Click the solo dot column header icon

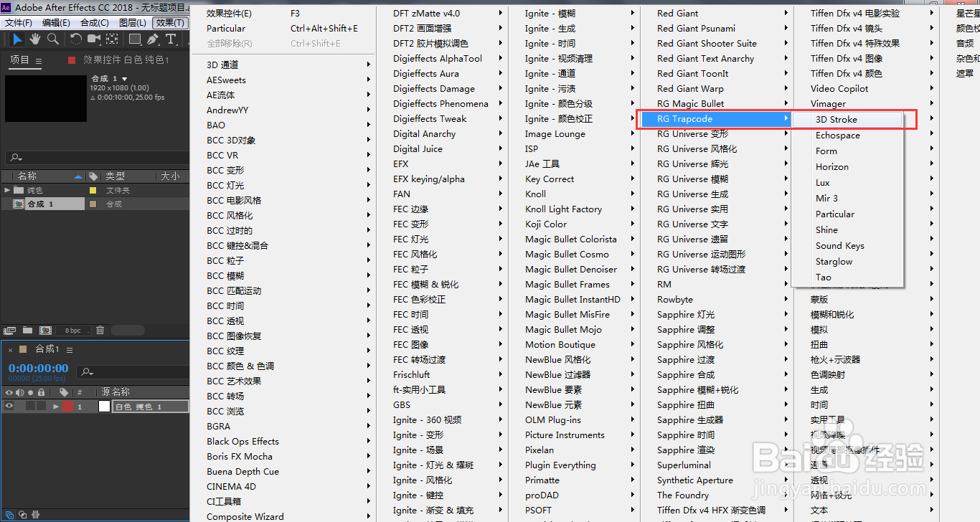pos(32,392)
